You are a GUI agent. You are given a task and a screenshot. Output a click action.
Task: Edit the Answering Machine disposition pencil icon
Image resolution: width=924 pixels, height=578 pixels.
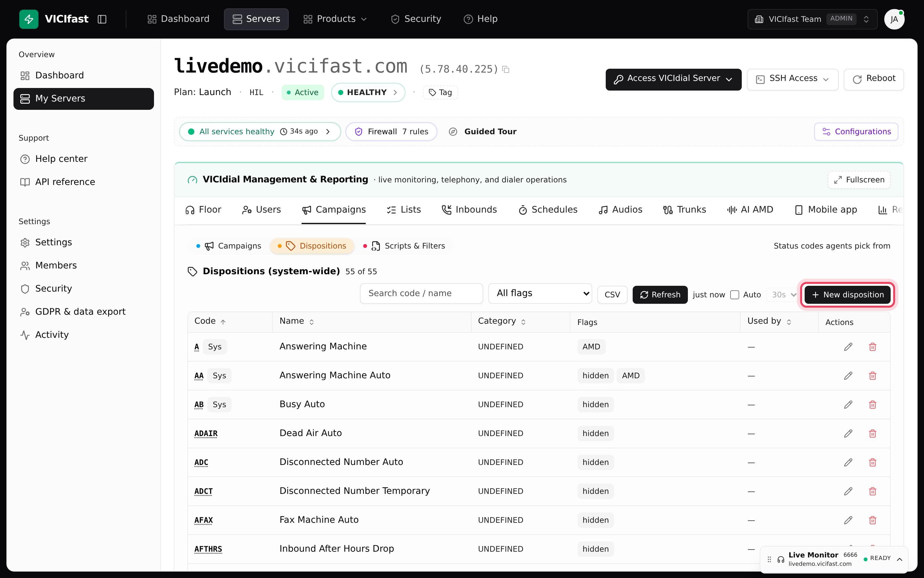[848, 347]
